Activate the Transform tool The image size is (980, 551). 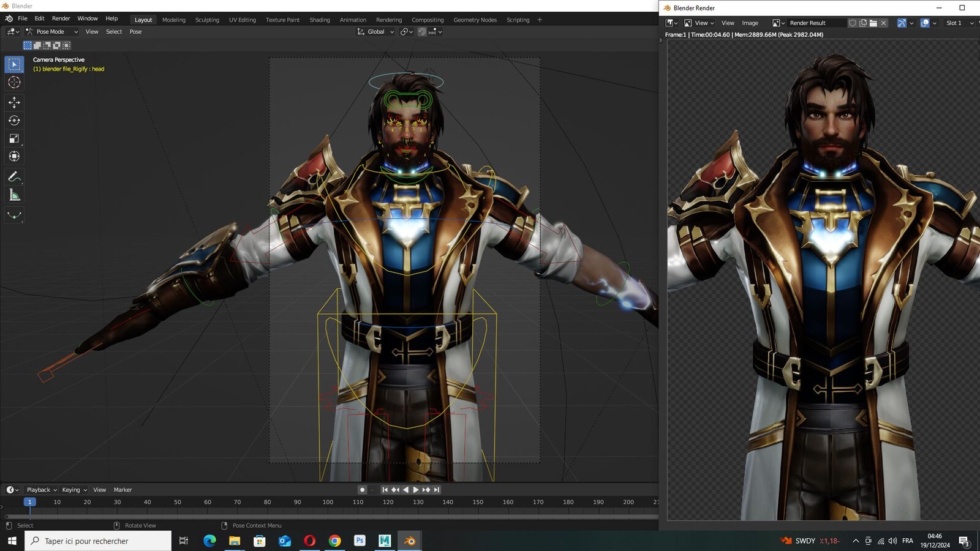(14, 156)
